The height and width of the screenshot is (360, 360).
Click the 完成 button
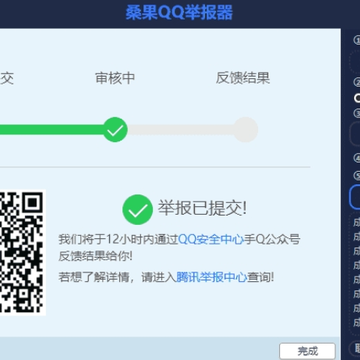click(307, 351)
